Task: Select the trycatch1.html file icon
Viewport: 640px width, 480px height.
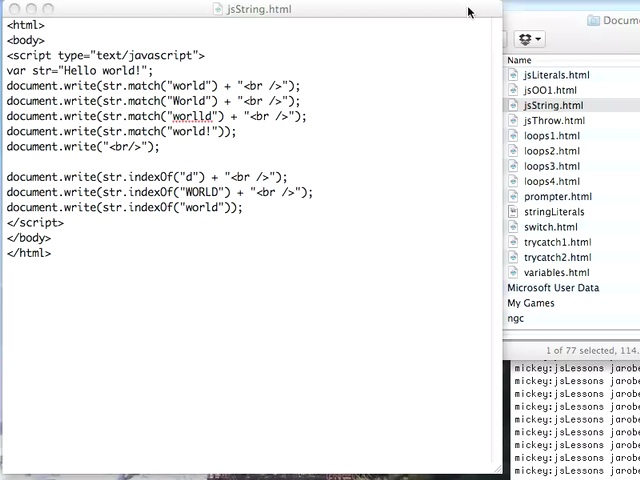Action: click(x=513, y=242)
